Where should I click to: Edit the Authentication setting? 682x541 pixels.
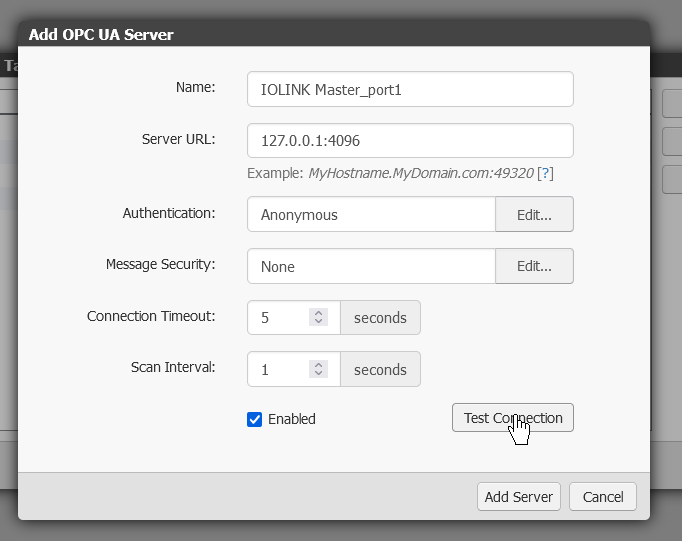point(534,214)
